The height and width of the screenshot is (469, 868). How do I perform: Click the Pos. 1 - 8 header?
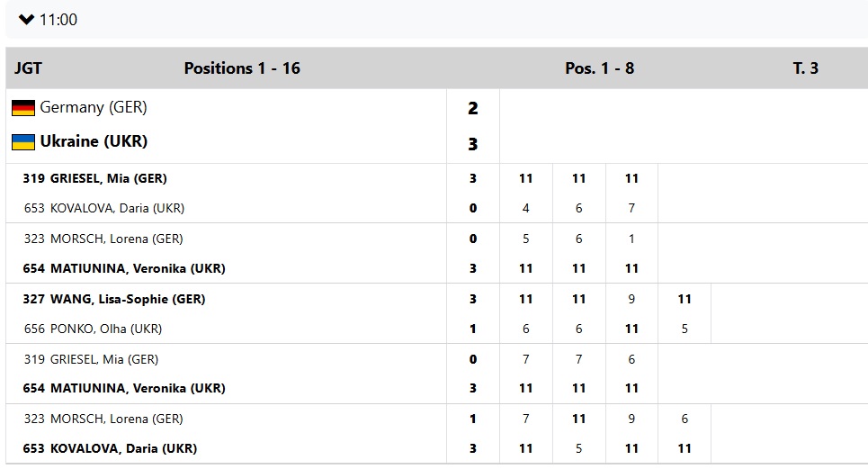(599, 68)
